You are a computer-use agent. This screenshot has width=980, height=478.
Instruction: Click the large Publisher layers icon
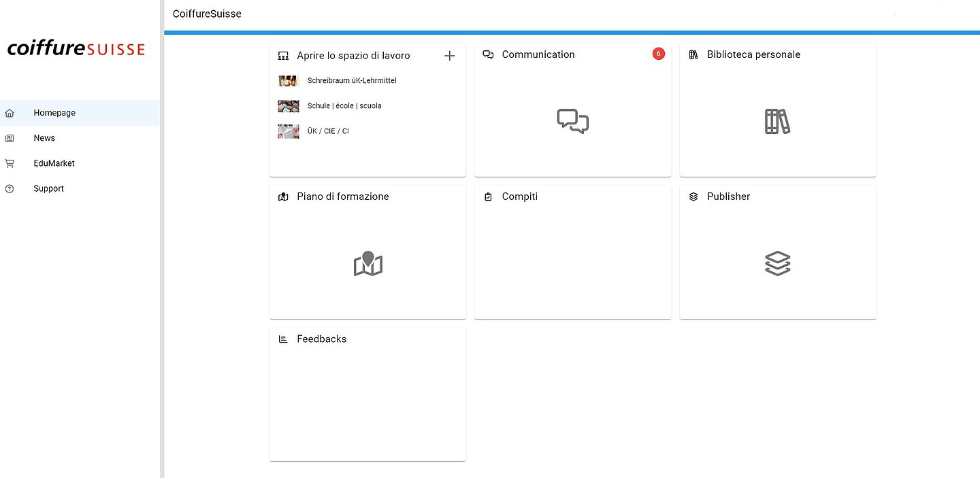[777, 263]
